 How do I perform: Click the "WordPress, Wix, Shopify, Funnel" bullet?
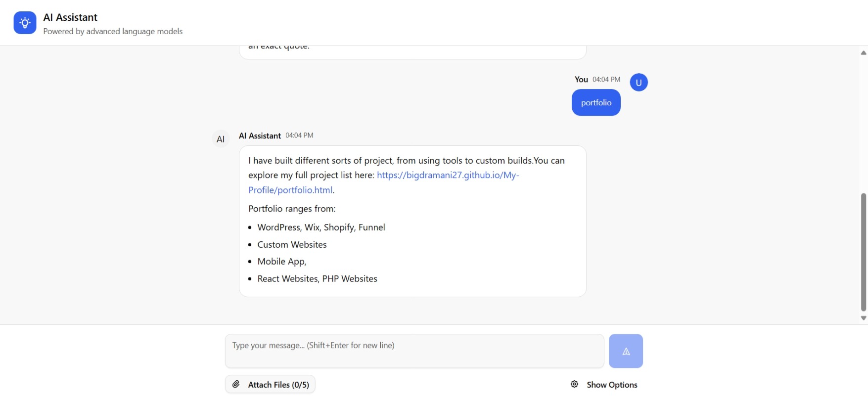pos(321,227)
